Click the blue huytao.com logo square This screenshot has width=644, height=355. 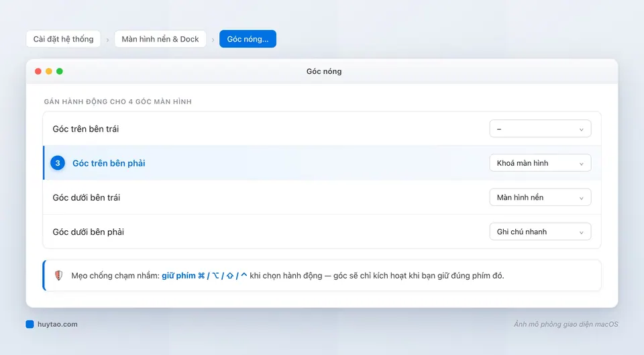(30, 324)
